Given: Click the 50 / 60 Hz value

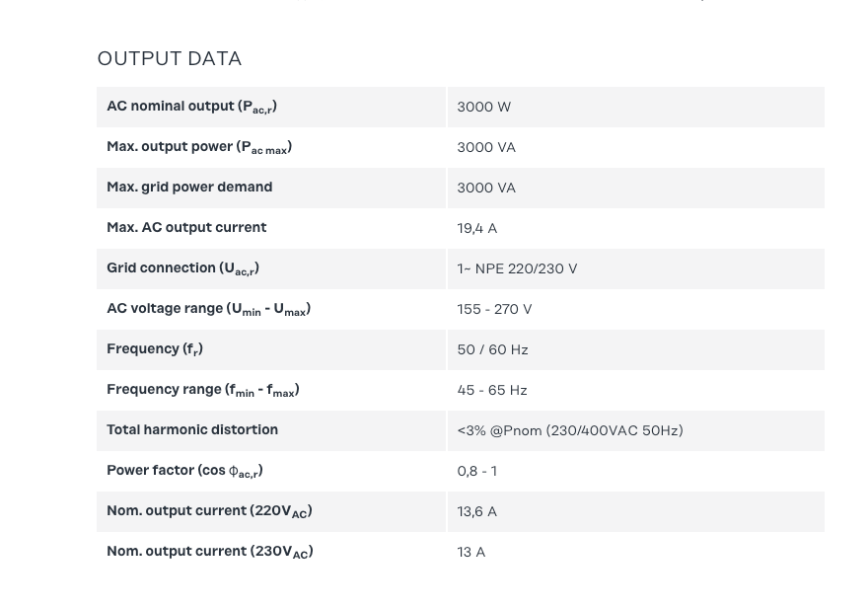Looking at the screenshot, I should pos(492,350).
